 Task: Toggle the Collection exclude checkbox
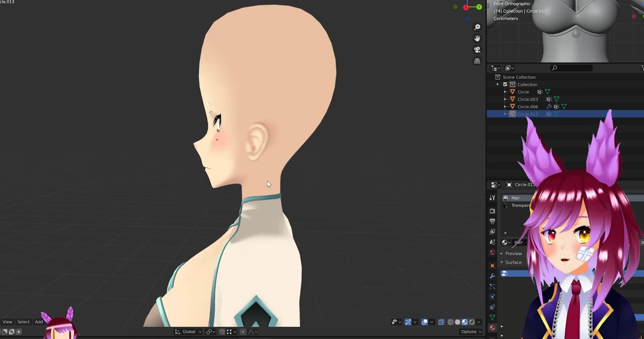[505, 84]
